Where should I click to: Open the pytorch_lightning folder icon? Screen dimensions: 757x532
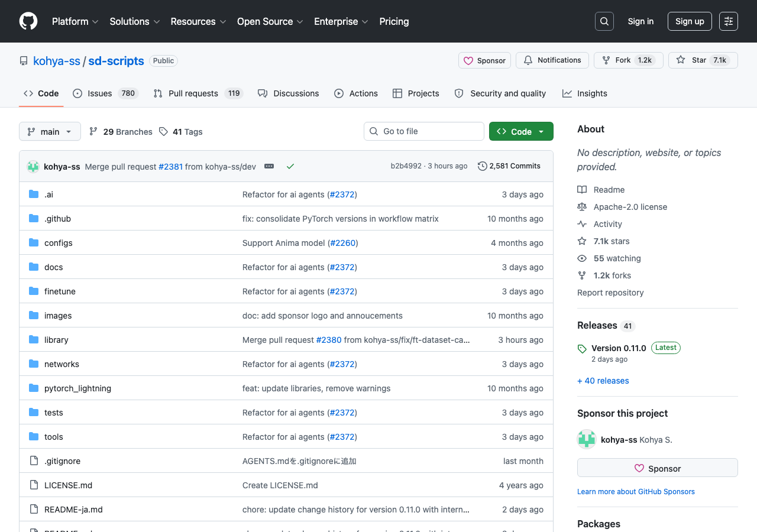coord(34,388)
